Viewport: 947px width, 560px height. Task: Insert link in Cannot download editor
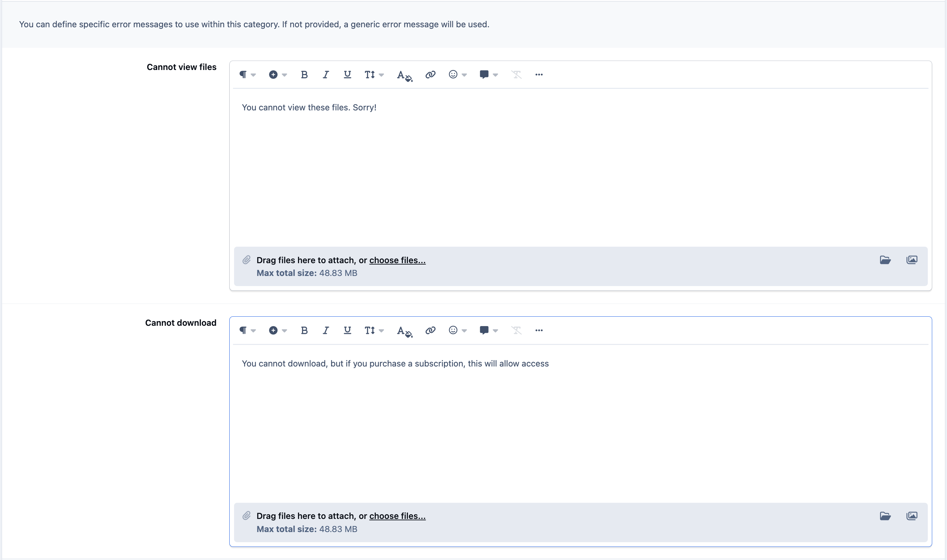point(430,330)
